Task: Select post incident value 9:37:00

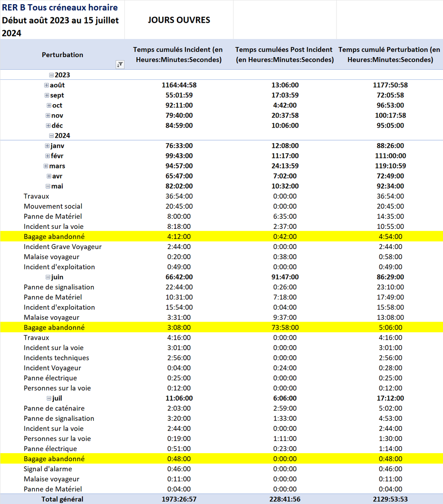Action: point(285,318)
